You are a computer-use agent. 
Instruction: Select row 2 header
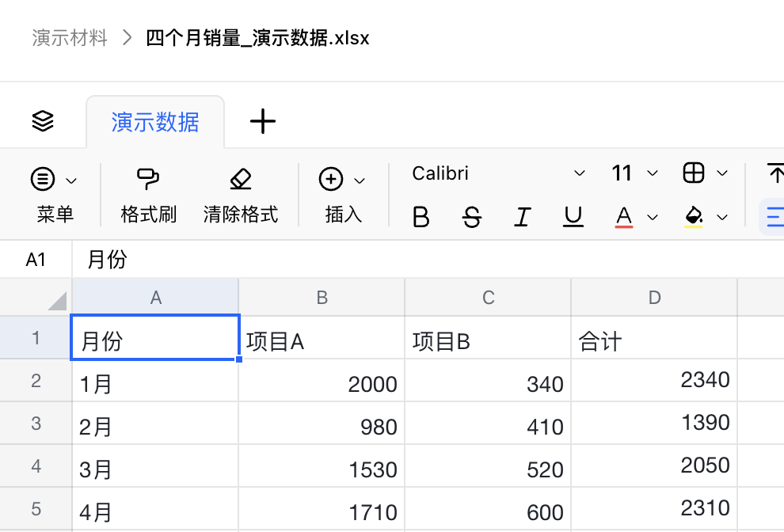(36, 381)
